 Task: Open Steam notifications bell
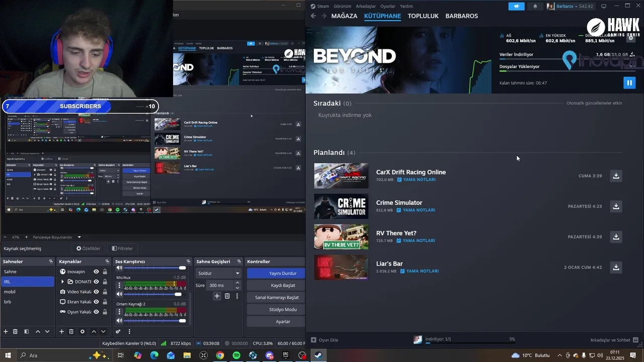pos(535,6)
